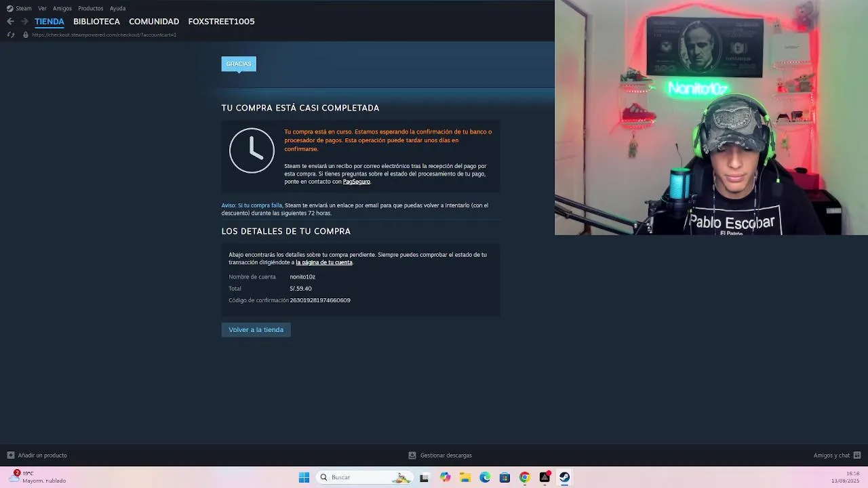This screenshot has height=488, width=868.
Task: Click the Amigos y chat icon
Action: 857,455
